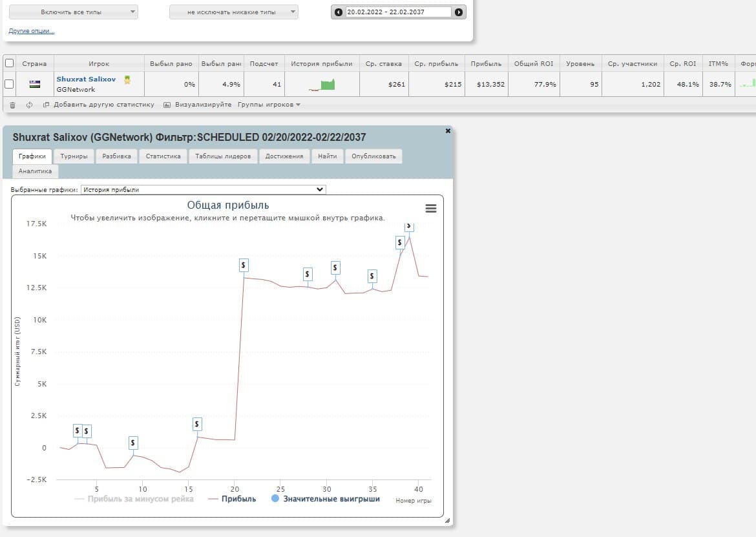Viewport: 756px width, 537px height.
Task: Check the Shuxrat Salixov row checkbox
Action: pos(9,84)
